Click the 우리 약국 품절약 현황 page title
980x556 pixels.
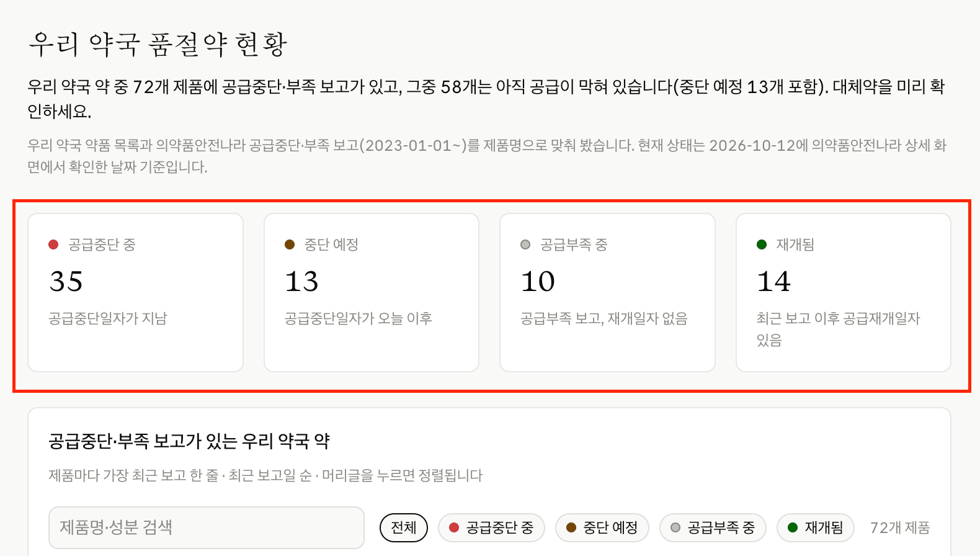[158, 44]
